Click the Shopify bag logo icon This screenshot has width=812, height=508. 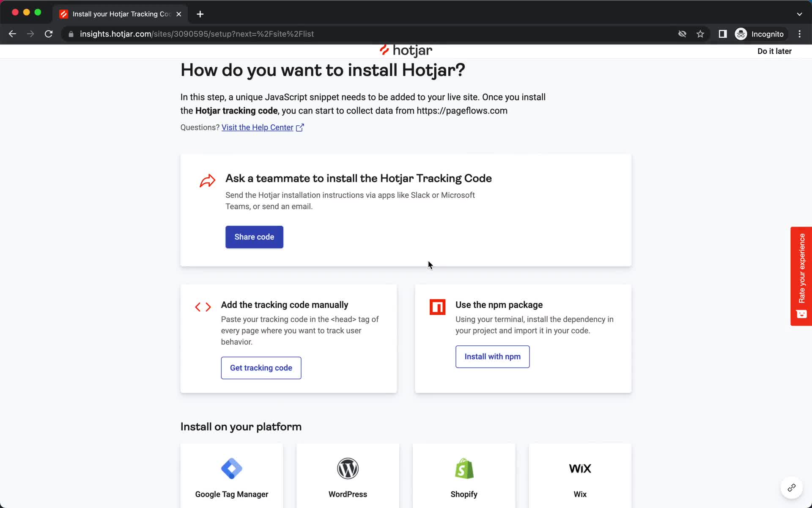(464, 468)
